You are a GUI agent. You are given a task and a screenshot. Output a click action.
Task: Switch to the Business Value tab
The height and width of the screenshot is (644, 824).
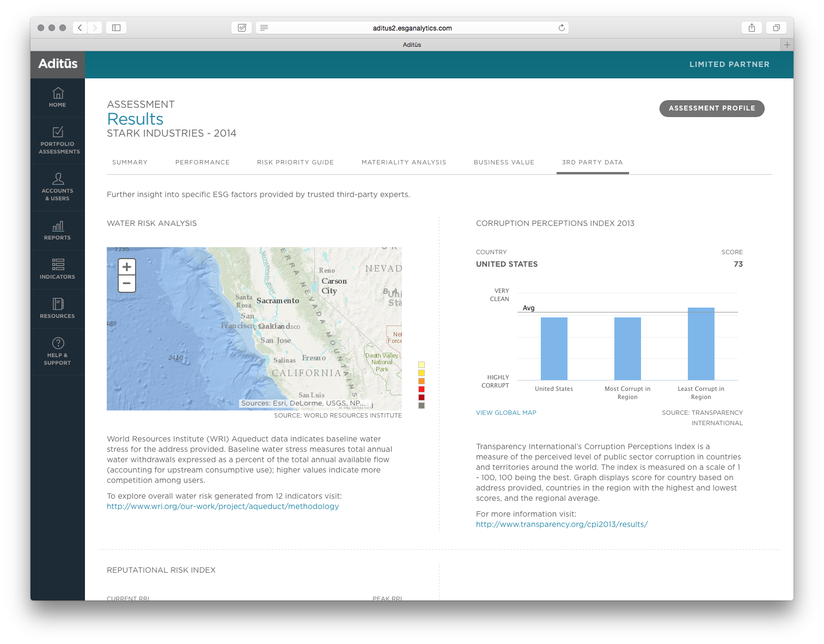point(504,162)
